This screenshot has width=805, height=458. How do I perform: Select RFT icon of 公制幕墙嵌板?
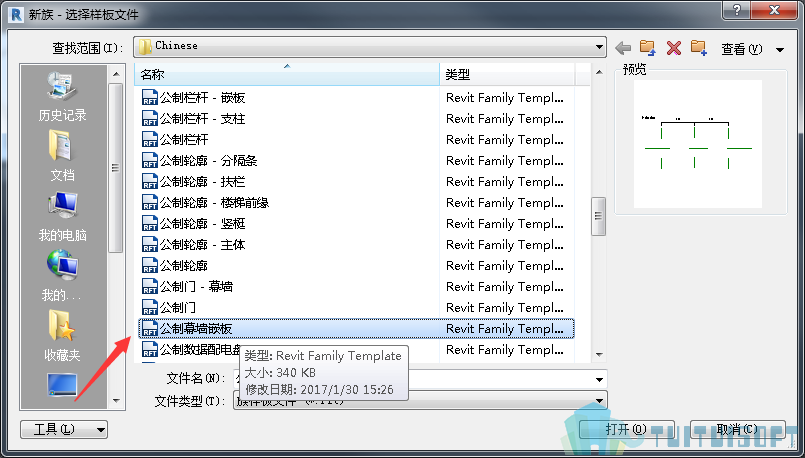(x=149, y=329)
